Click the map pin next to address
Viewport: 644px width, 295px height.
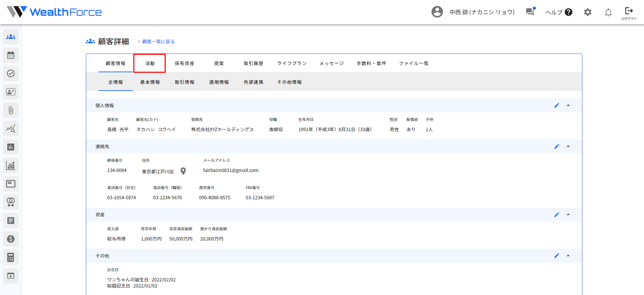[183, 171]
